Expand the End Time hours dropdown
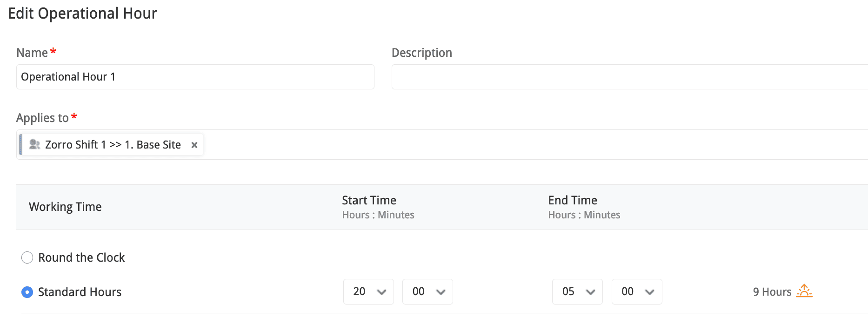The image size is (868, 325). tap(577, 292)
